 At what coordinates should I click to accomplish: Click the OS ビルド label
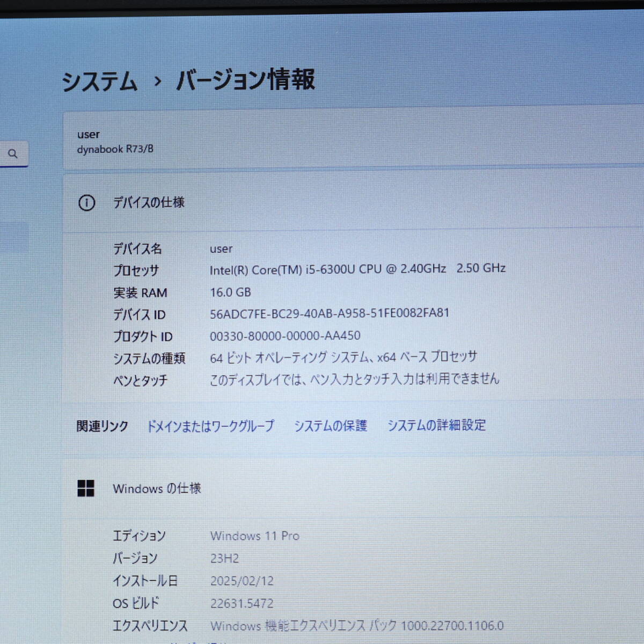click(136, 603)
